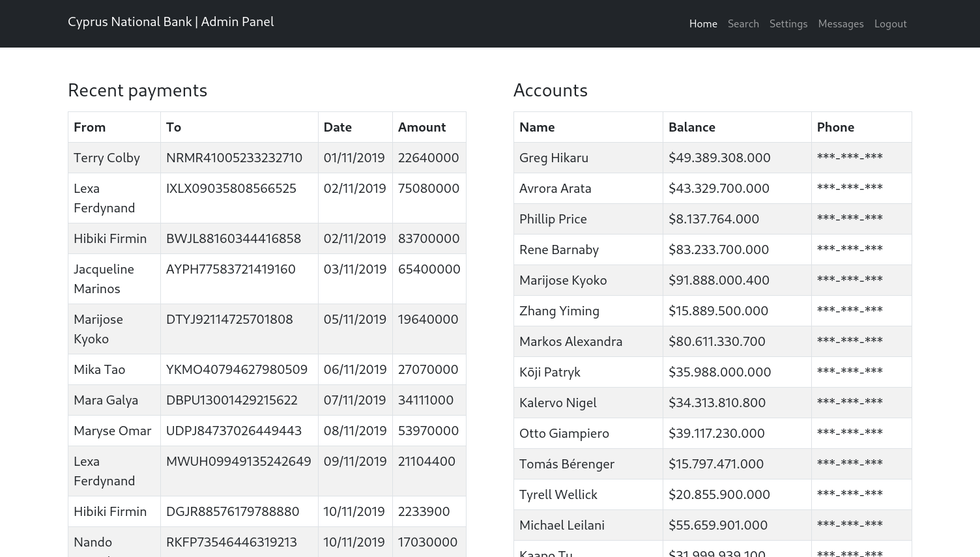
Task: Select account MWUH09949135242649
Action: coord(238,461)
